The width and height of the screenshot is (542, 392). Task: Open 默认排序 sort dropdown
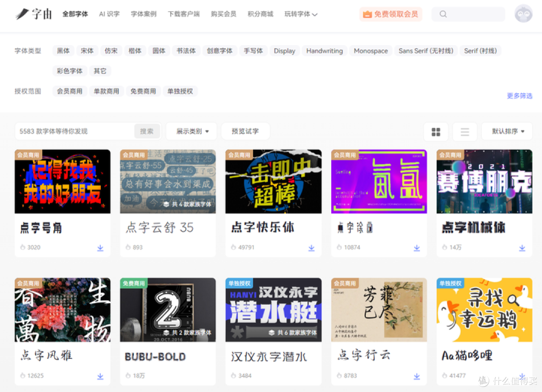point(507,131)
